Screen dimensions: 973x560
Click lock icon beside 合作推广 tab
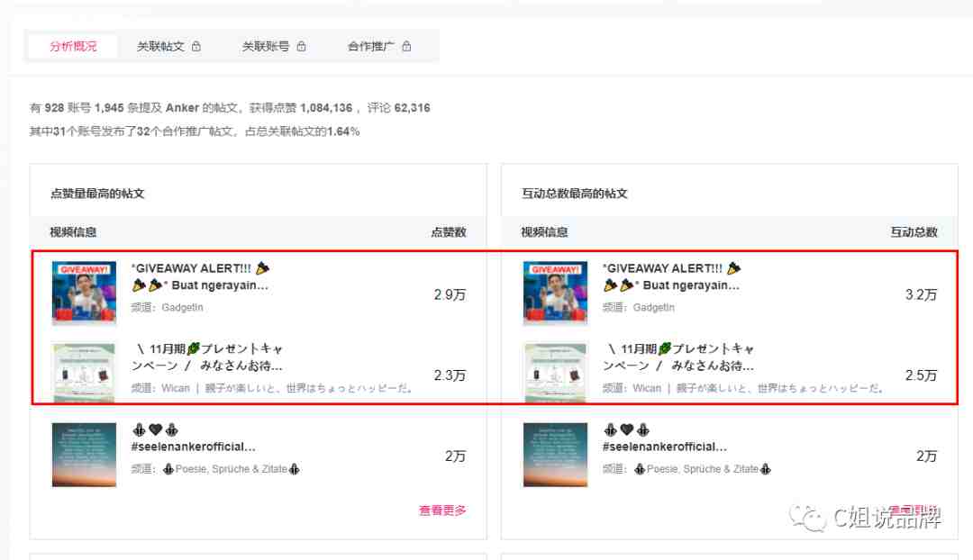(x=406, y=46)
